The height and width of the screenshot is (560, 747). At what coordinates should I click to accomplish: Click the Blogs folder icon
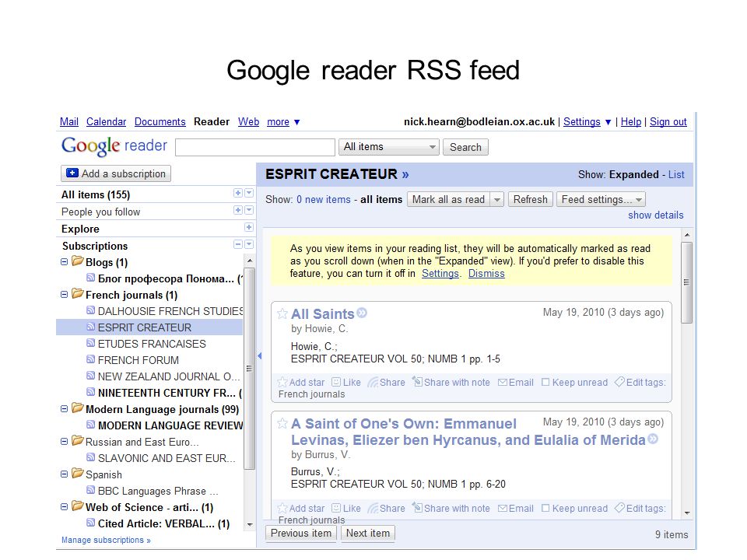click(78, 261)
